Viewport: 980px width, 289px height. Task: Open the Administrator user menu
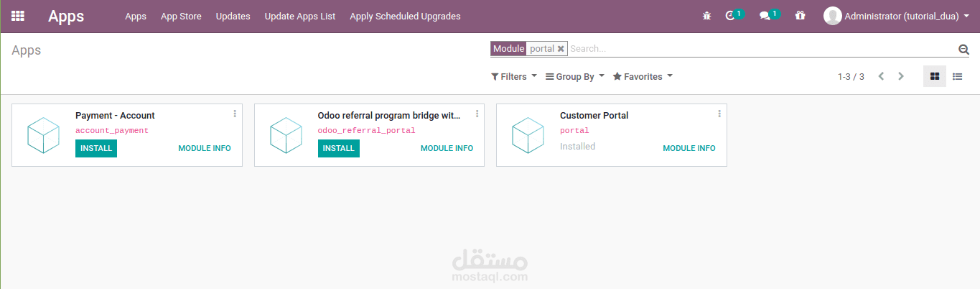(x=896, y=16)
